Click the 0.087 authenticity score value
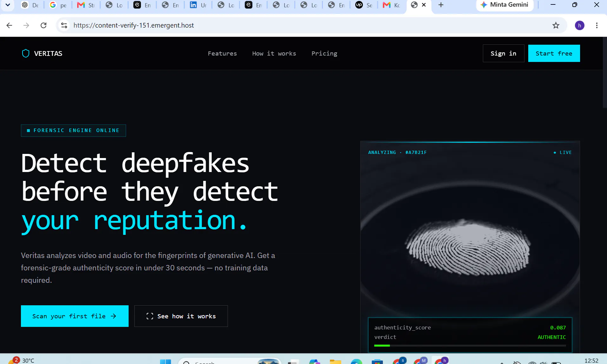The height and width of the screenshot is (364, 607). (x=558, y=328)
